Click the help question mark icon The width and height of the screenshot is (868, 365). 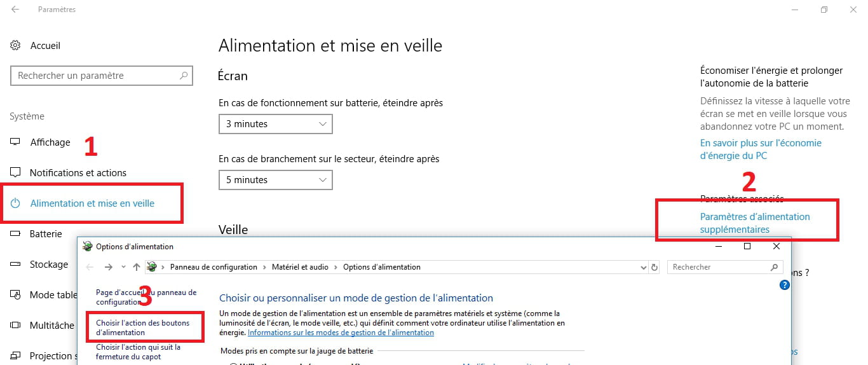click(x=784, y=286)
